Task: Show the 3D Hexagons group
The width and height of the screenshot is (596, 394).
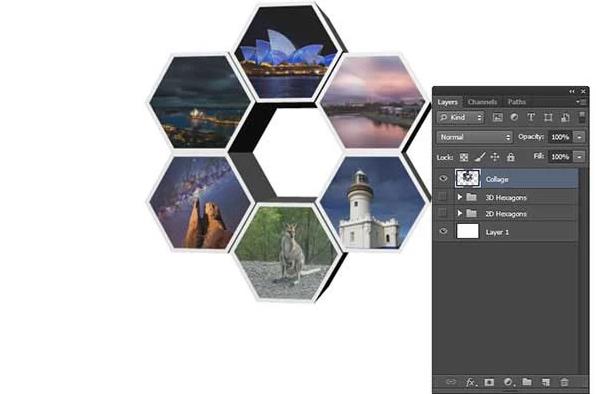Action: [x=443, y=197]
